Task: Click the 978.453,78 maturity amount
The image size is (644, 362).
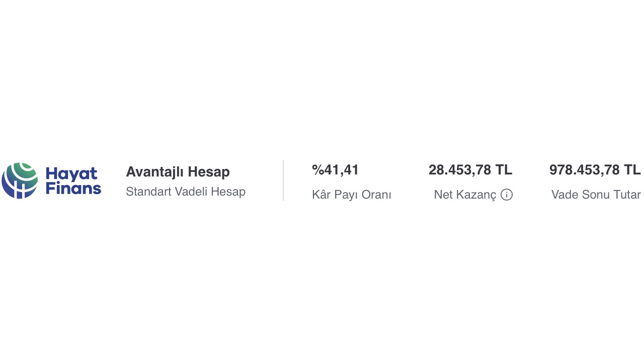Action: [x=584, y=170]
